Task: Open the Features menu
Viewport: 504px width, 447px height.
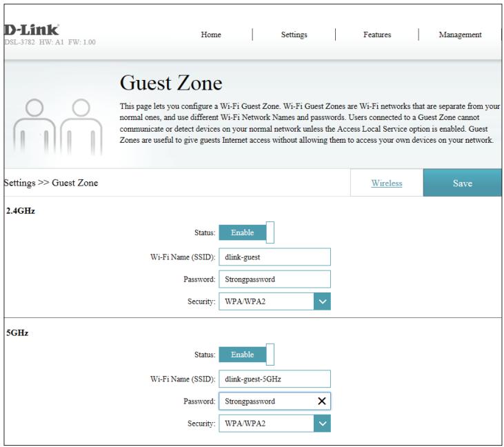Action: (377, 34)
